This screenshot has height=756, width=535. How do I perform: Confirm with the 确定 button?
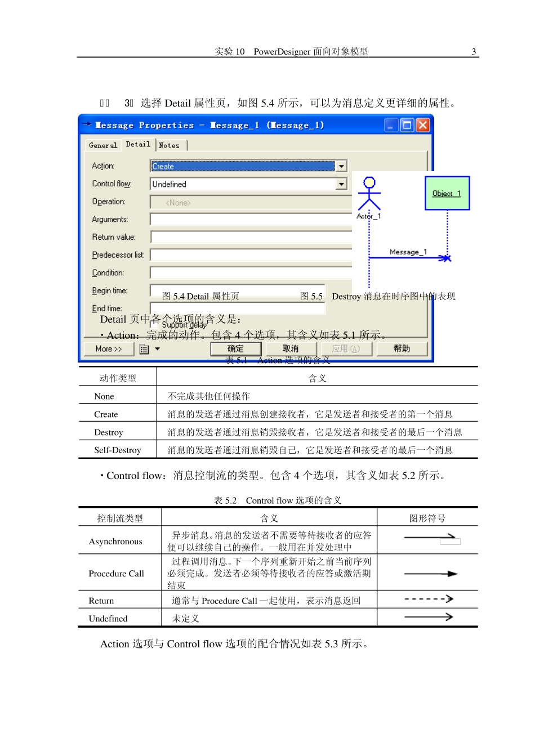coord(235,349)
